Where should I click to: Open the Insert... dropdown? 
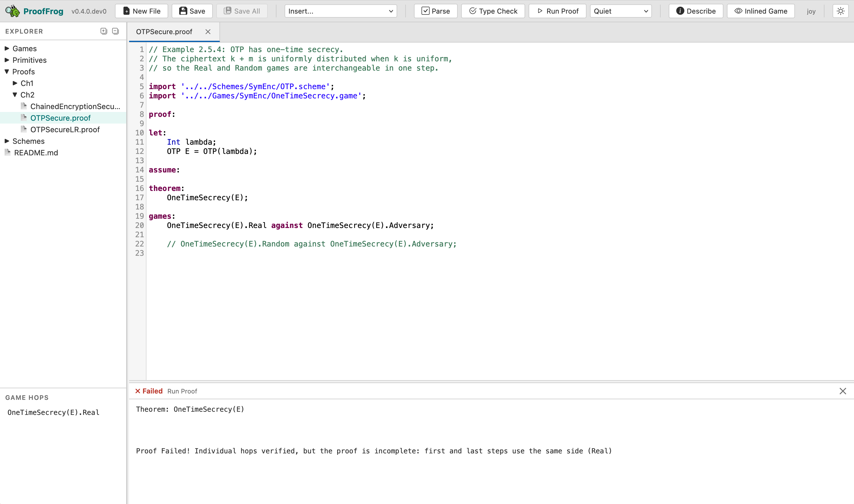point(340,11)
